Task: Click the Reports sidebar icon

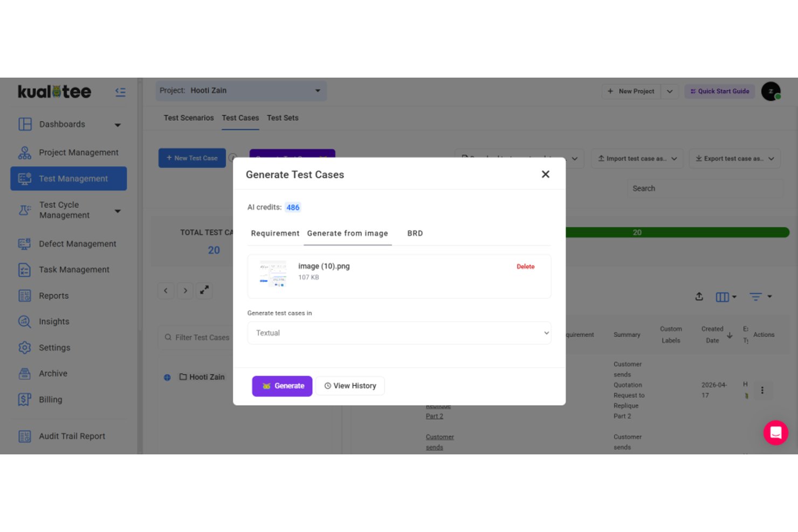Action: (x=25, y=295)
